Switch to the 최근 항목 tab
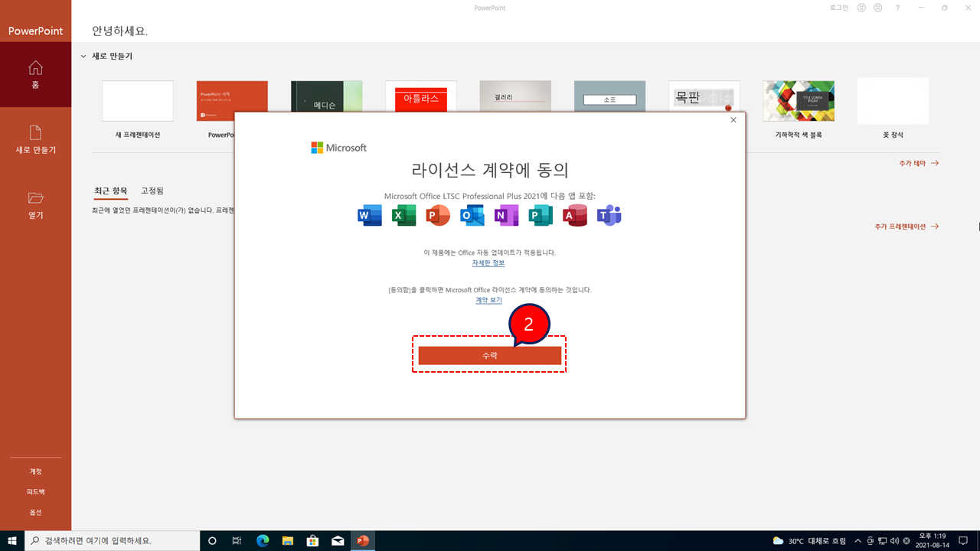The image size is (980, 551). [111, 191]
